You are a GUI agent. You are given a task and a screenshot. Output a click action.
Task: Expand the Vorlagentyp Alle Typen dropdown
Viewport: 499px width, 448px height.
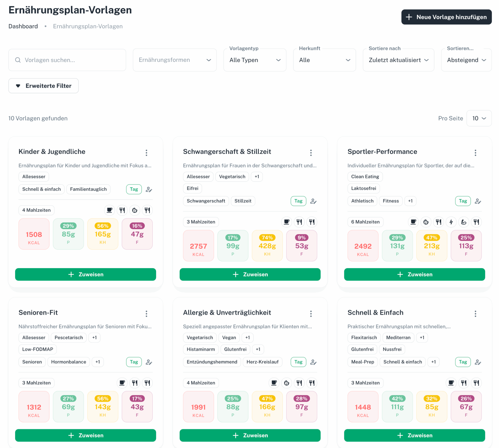(x=255, y=60)
